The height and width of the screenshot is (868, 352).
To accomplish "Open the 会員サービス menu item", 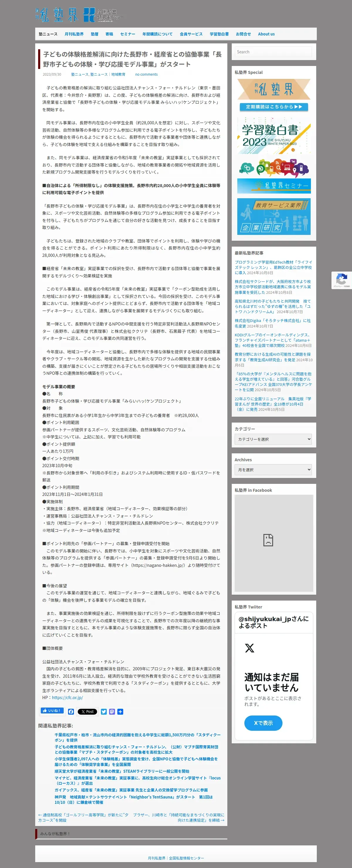I will [191, 34].
